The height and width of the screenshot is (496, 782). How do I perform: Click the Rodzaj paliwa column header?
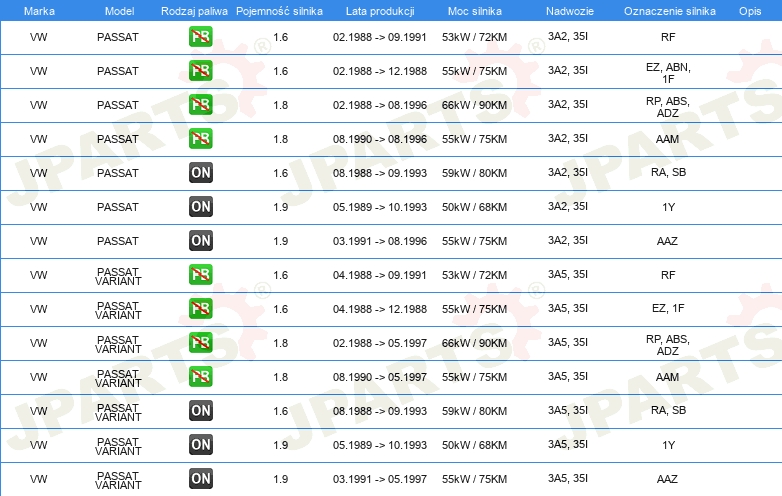click(x=194, y=11)
